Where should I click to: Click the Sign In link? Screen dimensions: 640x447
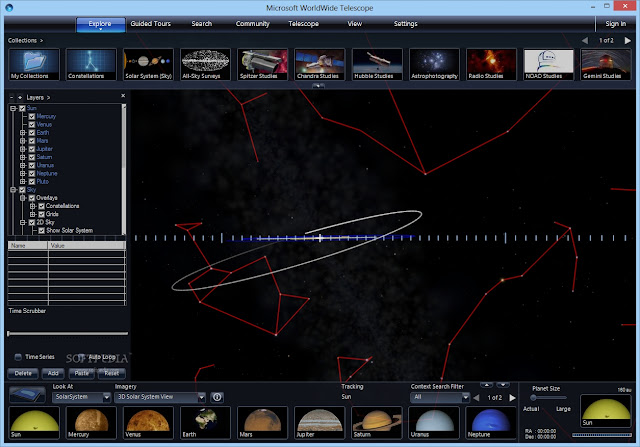pos(616,24)
